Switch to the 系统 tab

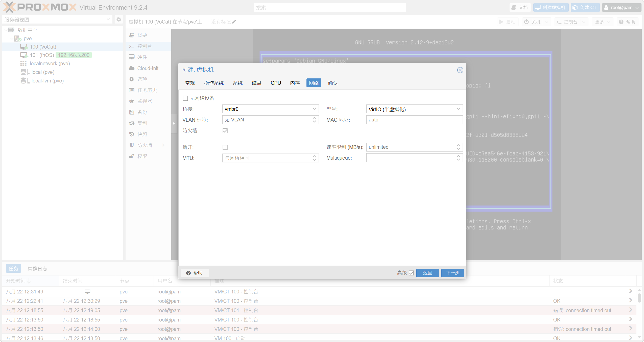238,83
